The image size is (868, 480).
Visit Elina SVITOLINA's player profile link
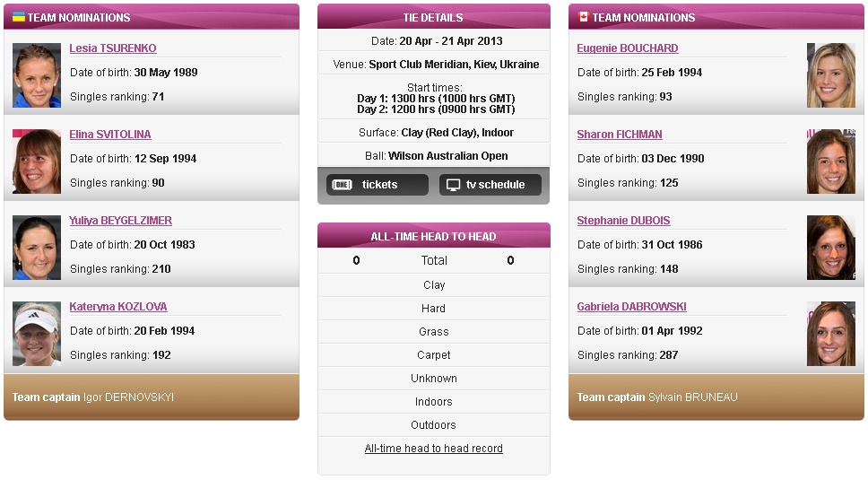coord(110,135)
